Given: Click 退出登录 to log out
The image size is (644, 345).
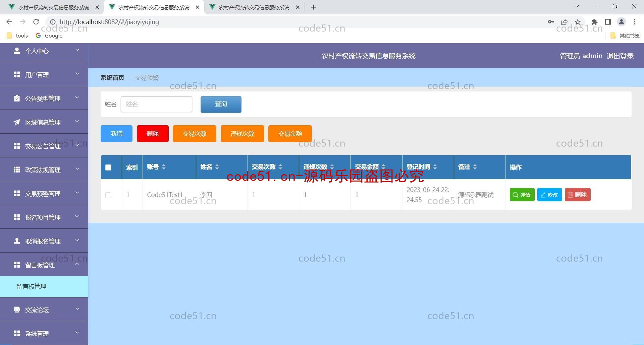Looking at the screenshot, I should click(620, 56).
